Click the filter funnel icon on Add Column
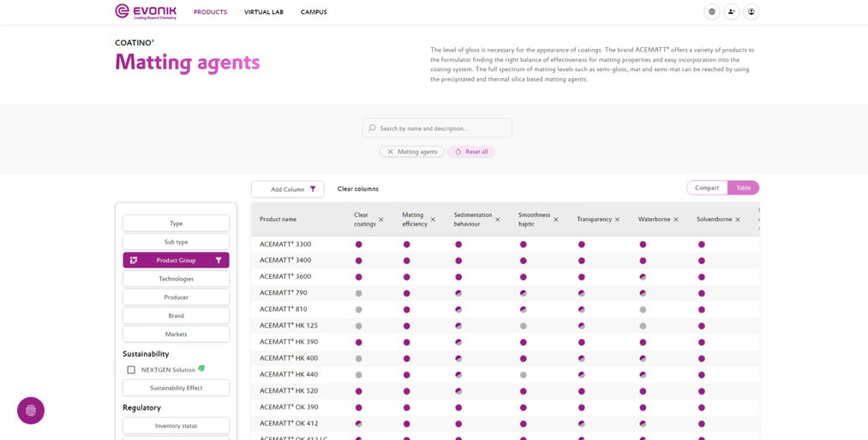The height and width of the screenshot is (440, 868). point(313,189)
